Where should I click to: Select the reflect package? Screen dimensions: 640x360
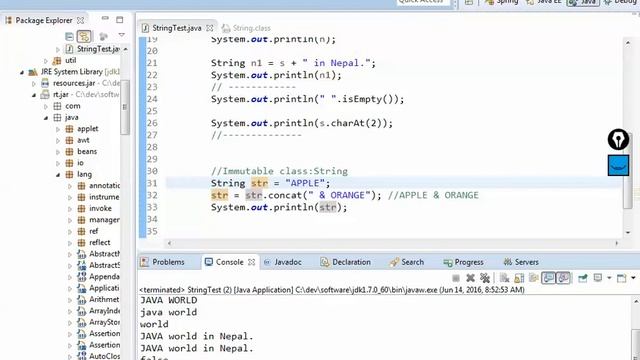(x=100, y=242)
